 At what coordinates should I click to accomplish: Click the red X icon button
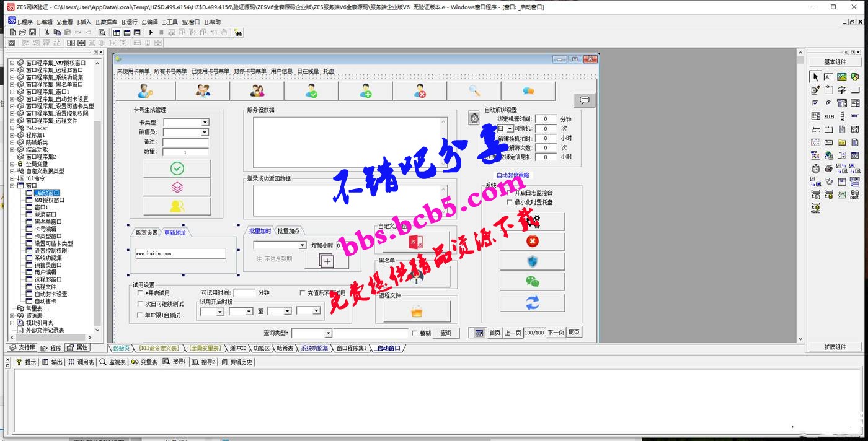point(532,241)
